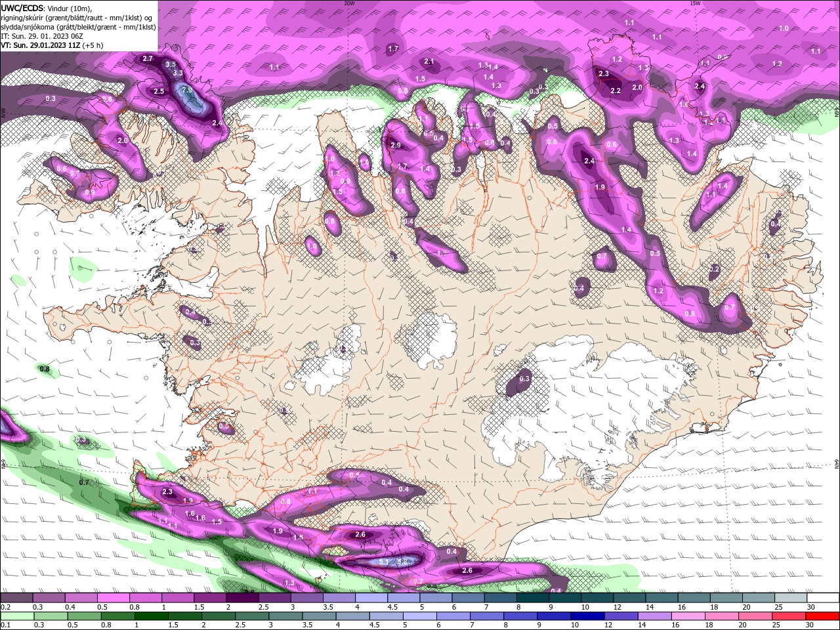This screenshot has width=840, height=630.
Task: Pick dark green bottom legend swatch at 1
Action: [x=151, y=616]
